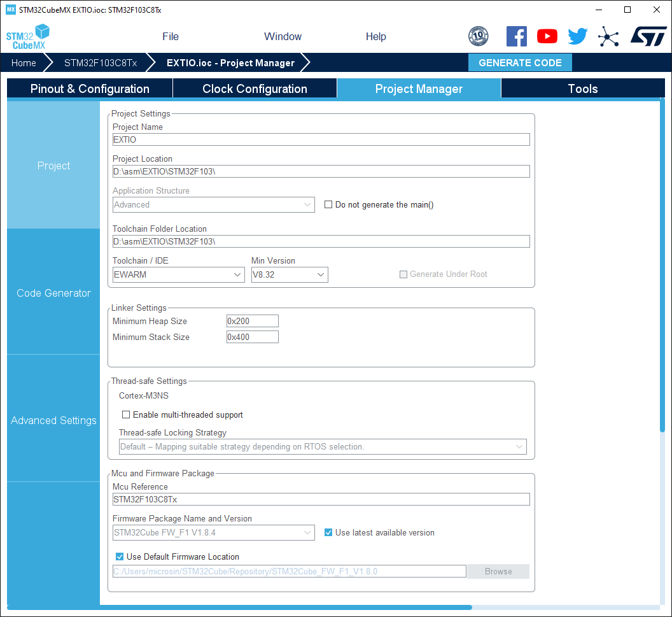
Task: Open the Twitter bird icon link
Action: pos(577,36)
